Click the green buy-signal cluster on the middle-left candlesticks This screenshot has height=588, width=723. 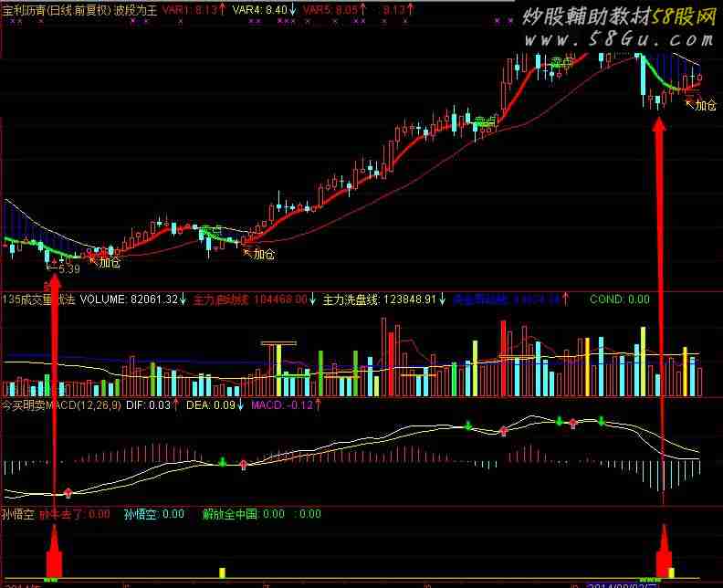tap(211, 230)
